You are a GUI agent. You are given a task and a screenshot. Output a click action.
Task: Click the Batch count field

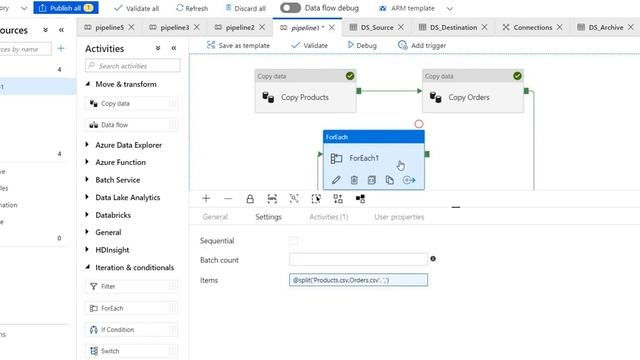pyautogui.click(x=358, y=260)
